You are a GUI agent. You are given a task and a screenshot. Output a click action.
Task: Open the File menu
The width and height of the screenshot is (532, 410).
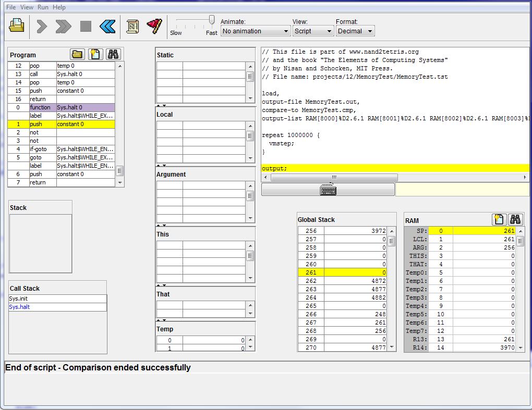[x=10, y=7]
